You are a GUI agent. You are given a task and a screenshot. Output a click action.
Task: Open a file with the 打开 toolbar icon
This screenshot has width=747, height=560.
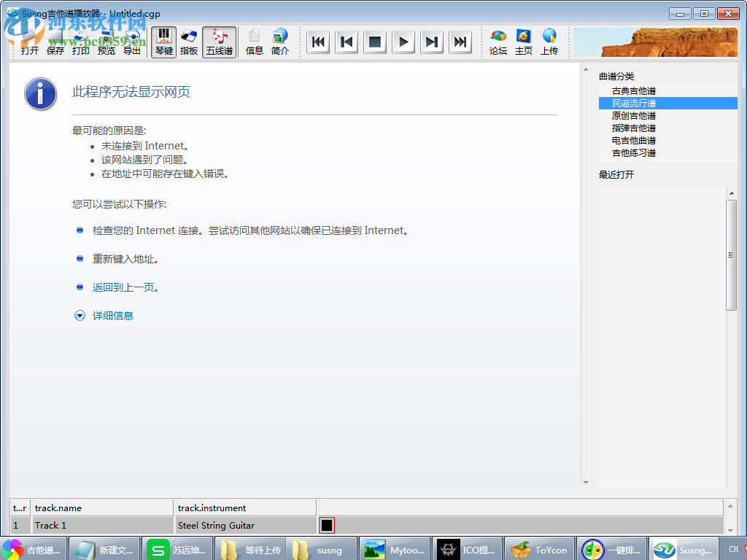30,42
